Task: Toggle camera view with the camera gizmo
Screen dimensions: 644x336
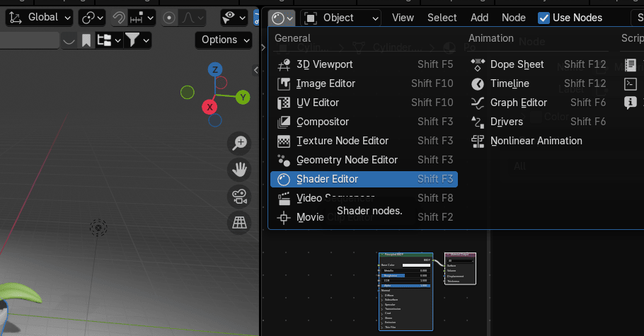Action: [x=240, y=196]
